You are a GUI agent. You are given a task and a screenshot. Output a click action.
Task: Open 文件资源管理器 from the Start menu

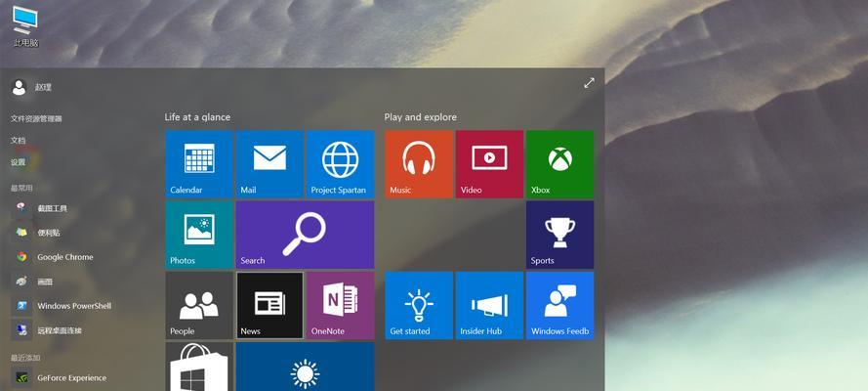[x=36, y=118]
